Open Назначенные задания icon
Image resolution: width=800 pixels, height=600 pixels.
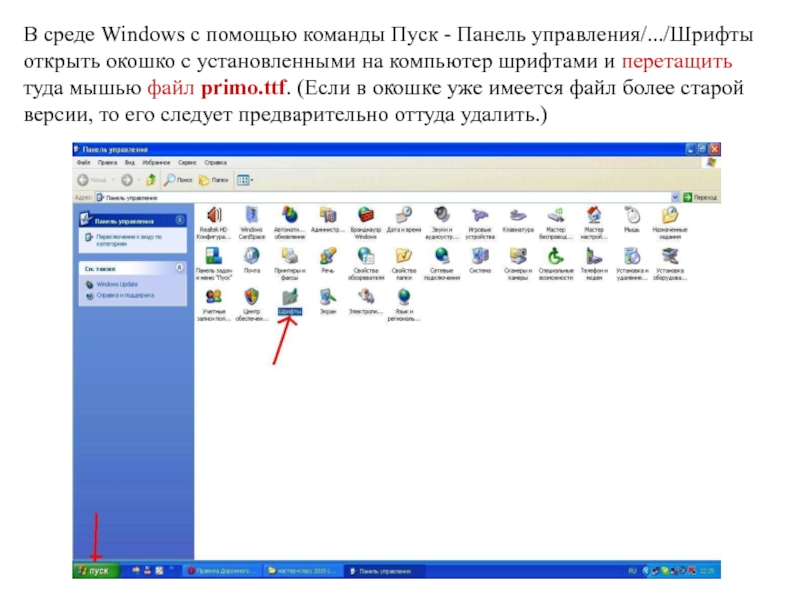pyautogui.click(x=670, y=223)
